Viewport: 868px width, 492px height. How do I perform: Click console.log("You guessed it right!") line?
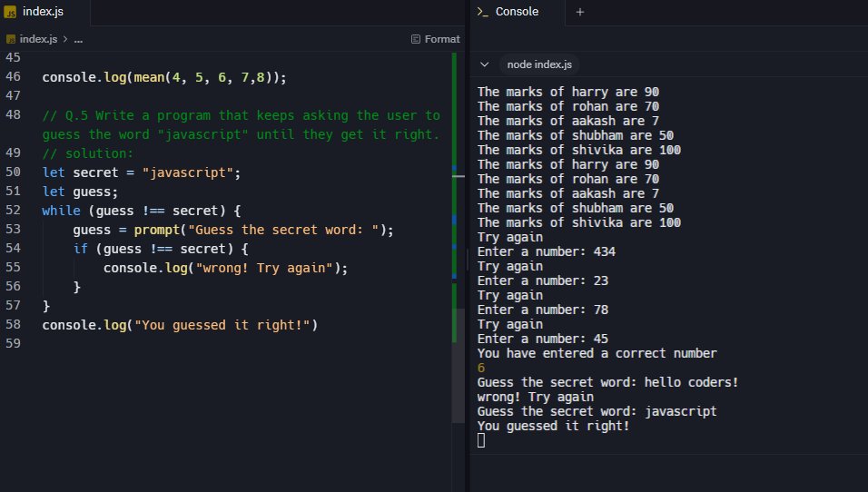point(180,325)
